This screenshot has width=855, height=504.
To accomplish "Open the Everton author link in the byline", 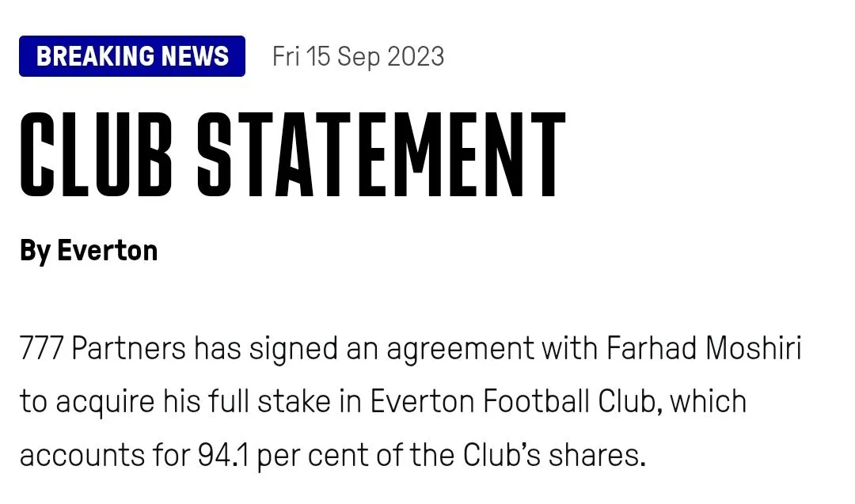I will pyautogui.click(x=108, y=251).
